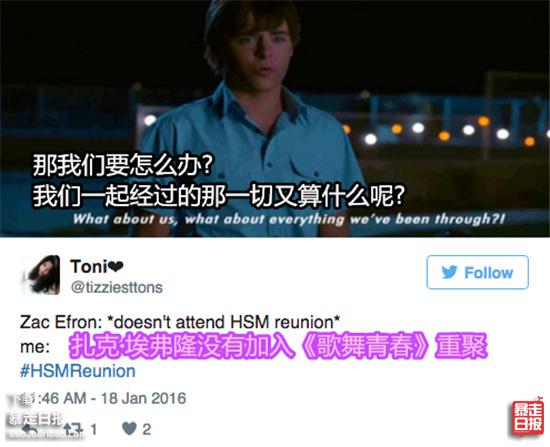The image size is (550, 447).
Task: Click the purple 扎克·埃弗隆 translation overlay
Action: point(278,346)
